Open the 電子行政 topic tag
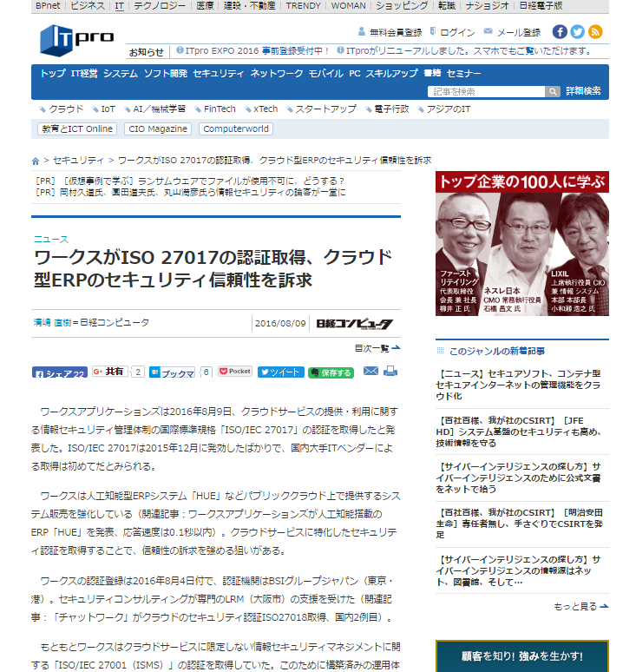The height and width of the screenshot is (672, 636). 391,109
